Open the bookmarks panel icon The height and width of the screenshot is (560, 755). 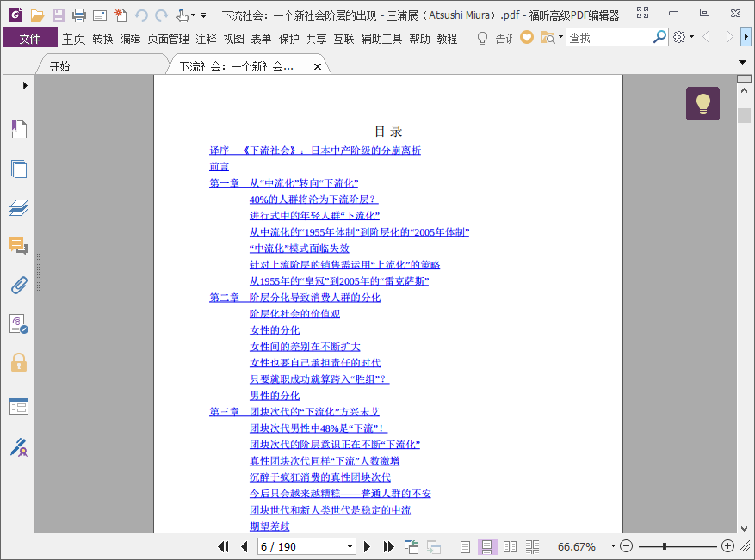(x=19, y=129)
